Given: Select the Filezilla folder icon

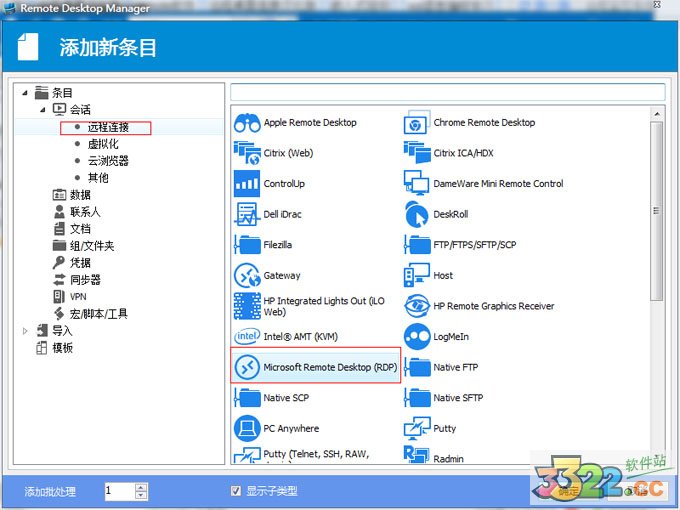Looking at the screenshot, I should pyautogui.click(x=247, y=245).
